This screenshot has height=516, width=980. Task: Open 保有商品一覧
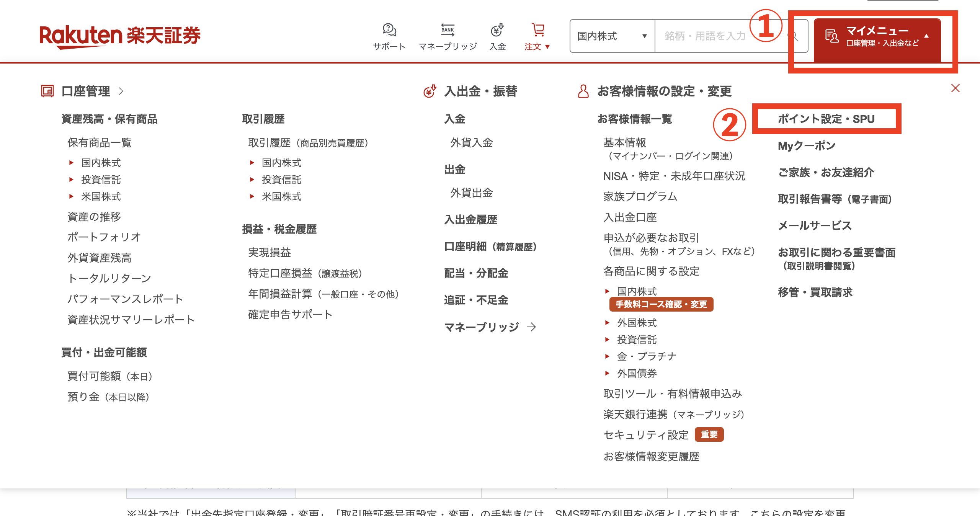click(x=100, y=143)
